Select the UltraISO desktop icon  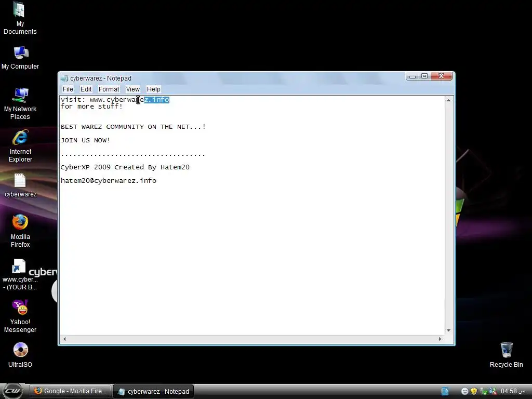[20, 355]
